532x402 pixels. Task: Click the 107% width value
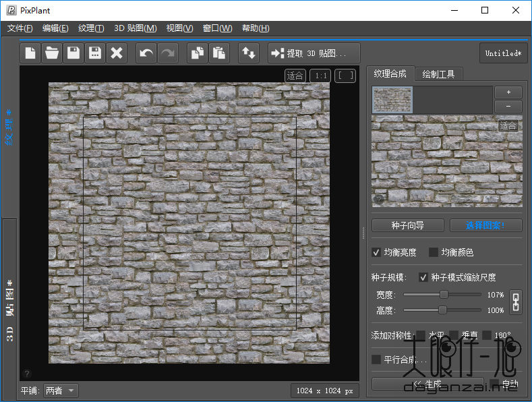coord(496,295)
